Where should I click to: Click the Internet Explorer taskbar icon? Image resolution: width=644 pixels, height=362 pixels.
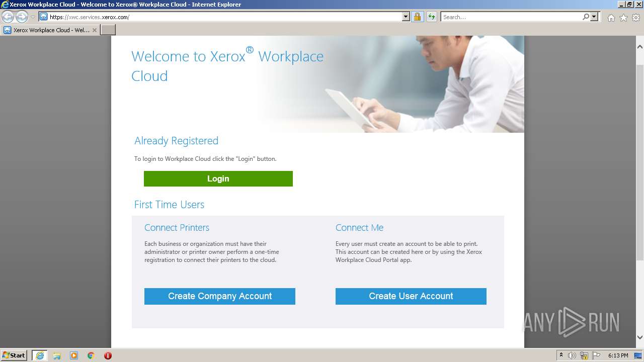pyautogui.click(x=39, y=355)
